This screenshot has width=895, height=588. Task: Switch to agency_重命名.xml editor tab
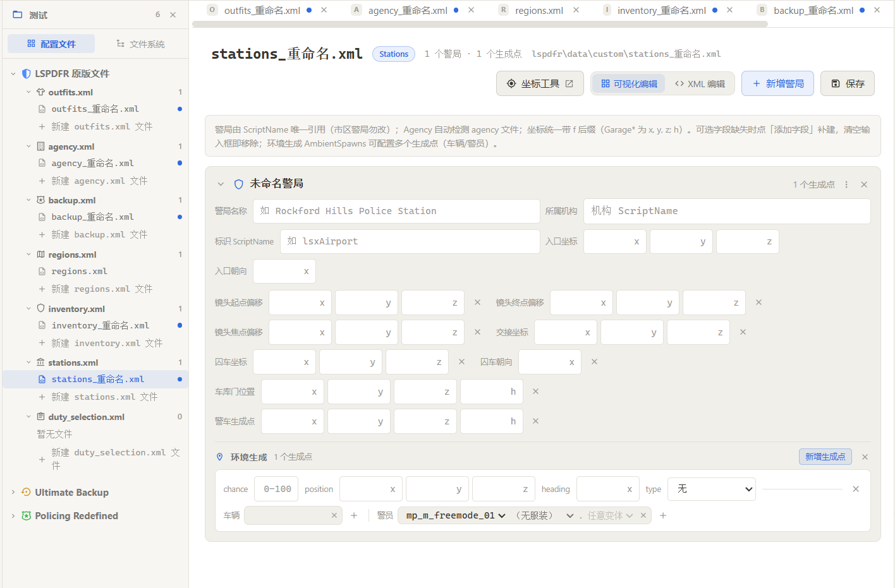coord(408,10)
